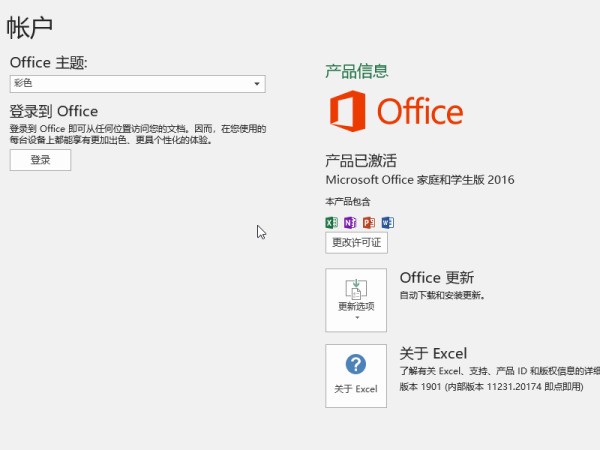Click the Office 更新 heading
The image size is (600, 450).
[437, 278]
